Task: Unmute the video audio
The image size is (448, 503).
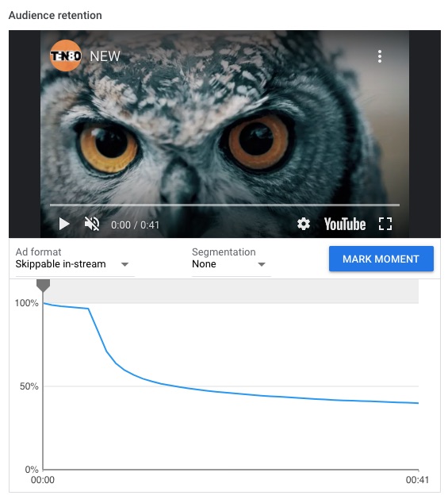Action: pyautogui.click(x=92, y=224)
